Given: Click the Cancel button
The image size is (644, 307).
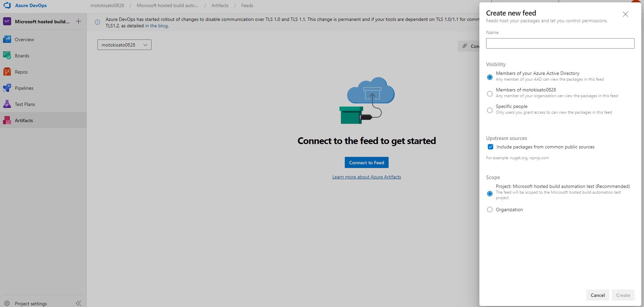Looking at the screenshot, I should point(598,295).
